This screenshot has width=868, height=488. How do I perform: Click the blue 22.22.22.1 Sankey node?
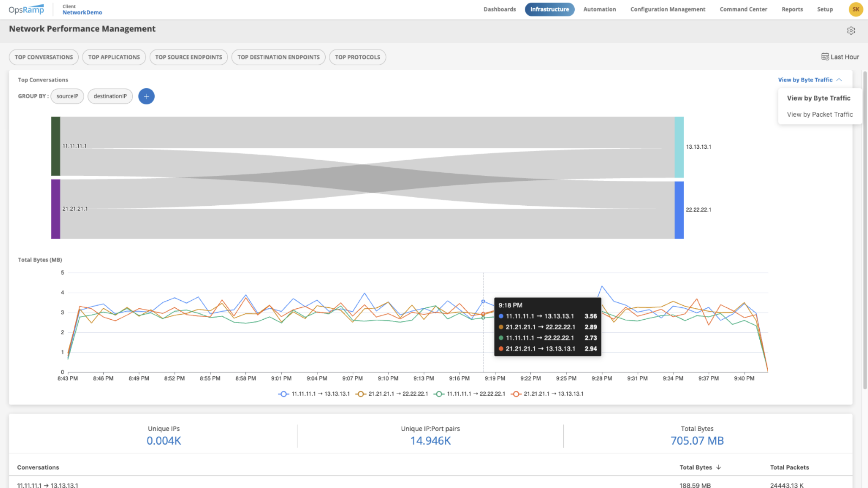pyautogui.click(x=679, y=210)
